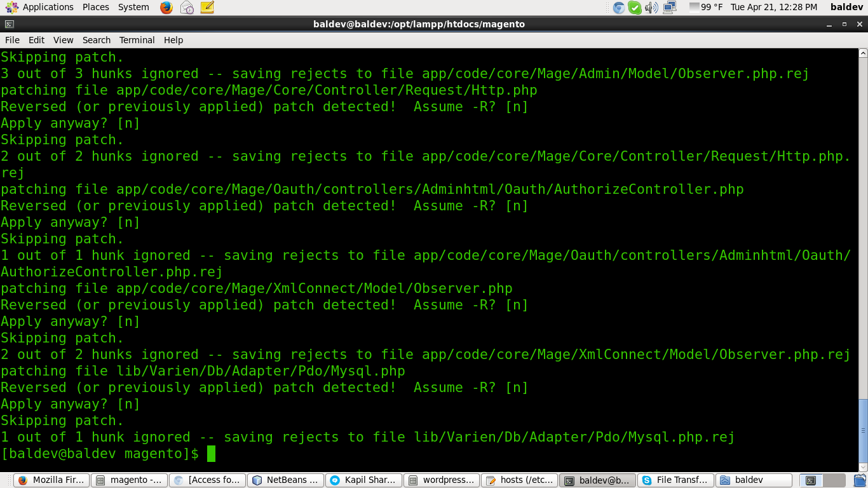Screen dimensions: 868x488
Task: Click the patching file AuthorizeController.php line
Action: pos(372,189)
